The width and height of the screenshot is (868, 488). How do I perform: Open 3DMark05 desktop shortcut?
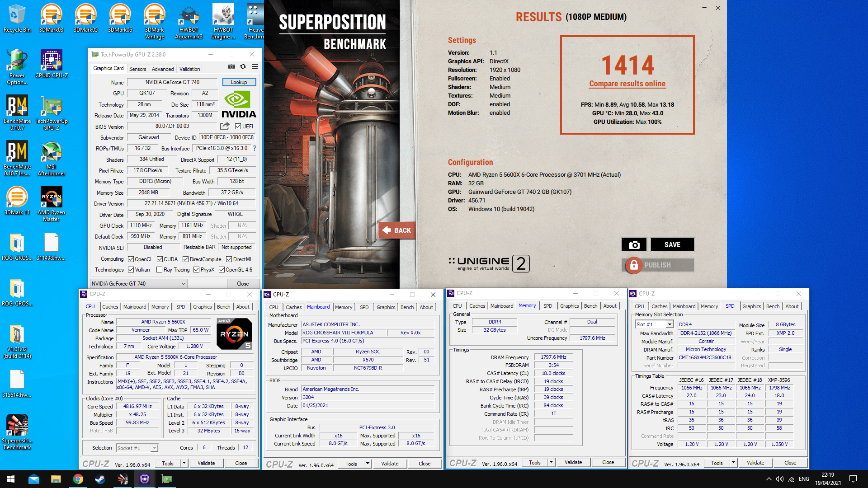(86, 19)
